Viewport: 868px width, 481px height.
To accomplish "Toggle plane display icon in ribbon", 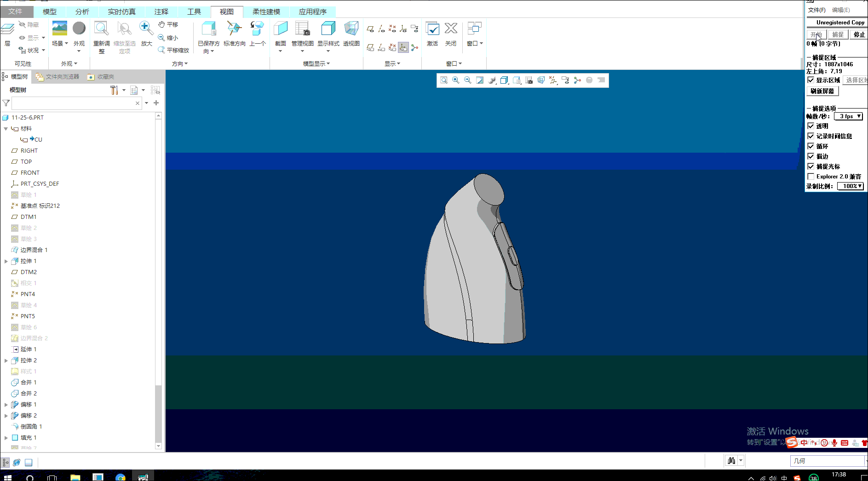I will pyautogui.click(x=370, y=29).
